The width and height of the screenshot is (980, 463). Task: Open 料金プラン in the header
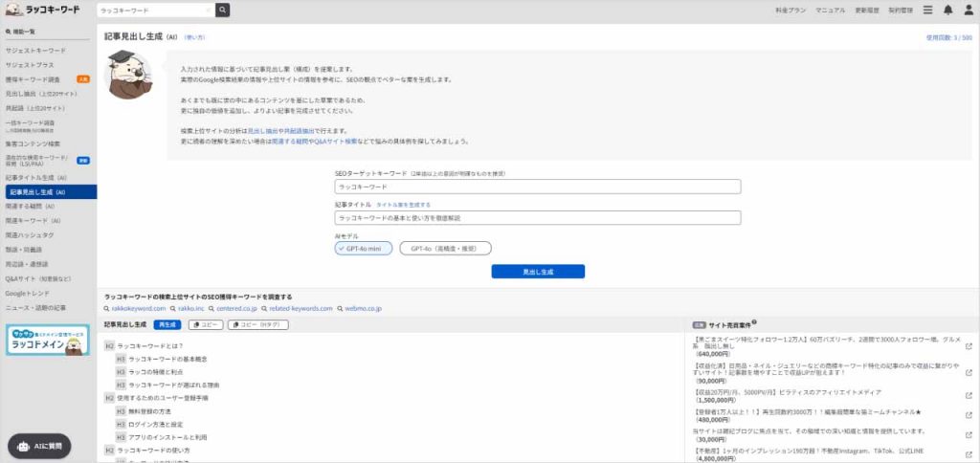click(791, 11)
